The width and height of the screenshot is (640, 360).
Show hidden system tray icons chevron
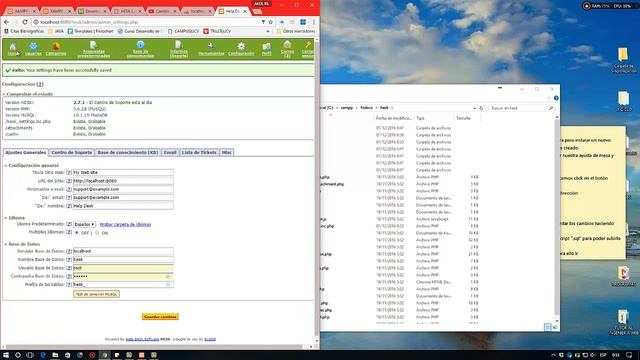[553, 355]
